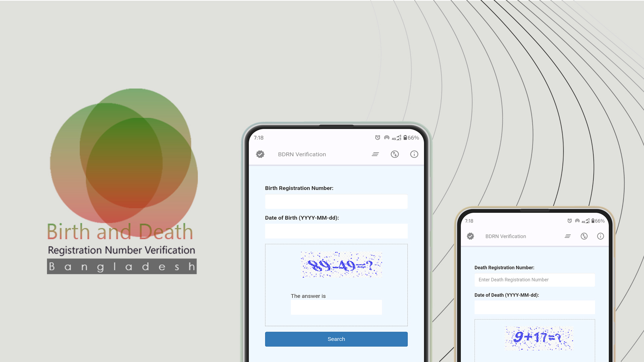Viewport: 644px width, 362px height.
Task: Select the BDRN Verification title on death screen
Action: click(505, 236)
